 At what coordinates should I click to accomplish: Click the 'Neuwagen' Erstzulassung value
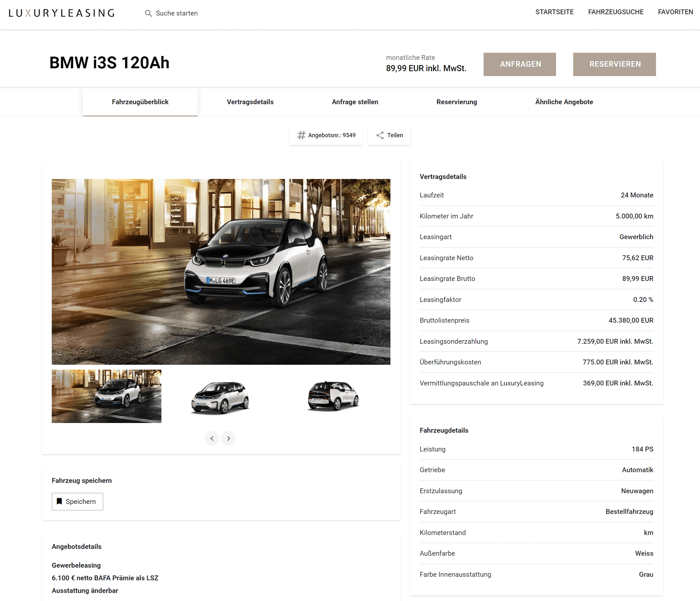point(637,491)
